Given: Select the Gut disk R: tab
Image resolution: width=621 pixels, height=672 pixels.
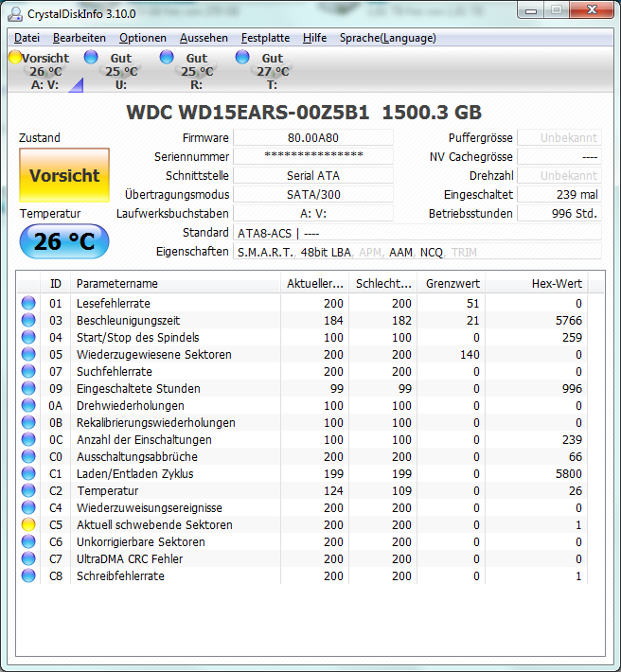Looking at the screenshot, I should click(197, 71).
